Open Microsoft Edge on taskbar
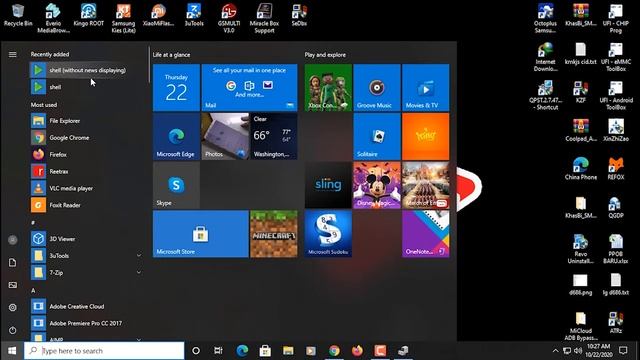Screen dimensions: 640x360 pyautogui.click(x=242, y=351)
